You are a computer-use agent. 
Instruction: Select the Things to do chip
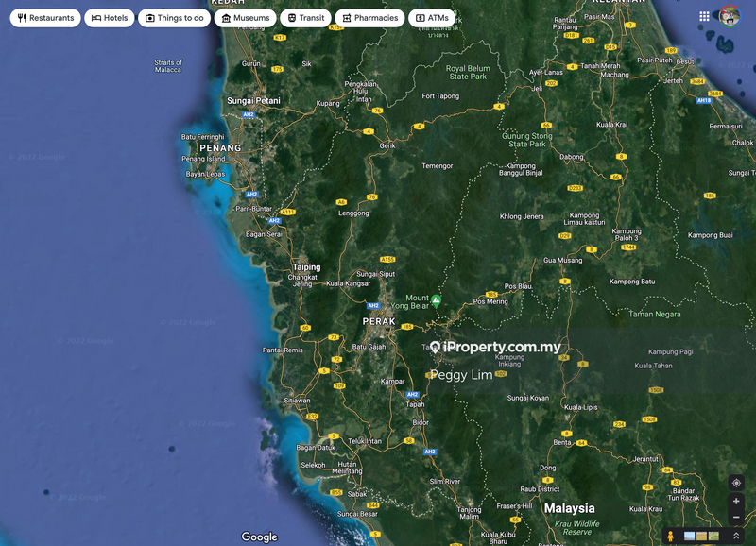coord(174,18)
